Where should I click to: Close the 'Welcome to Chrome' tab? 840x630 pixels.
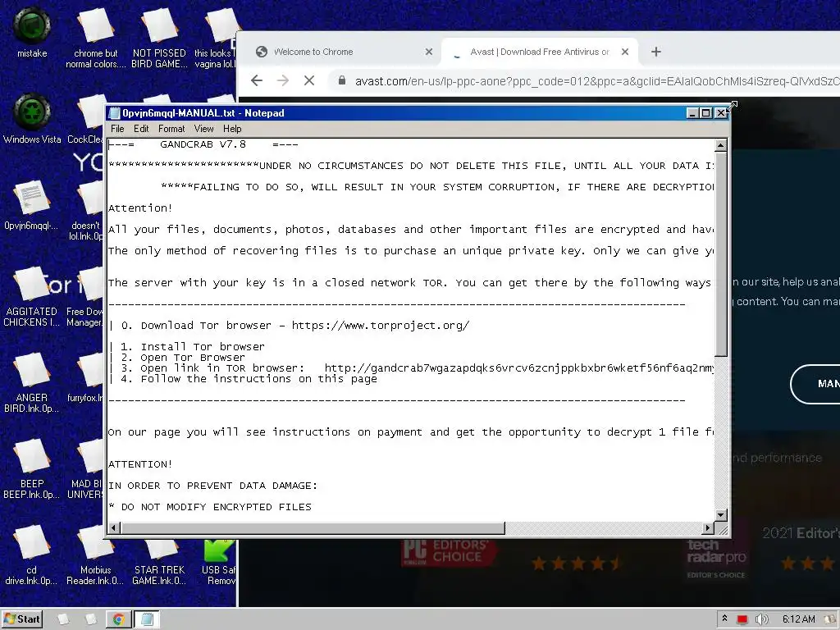pos(428,52)
